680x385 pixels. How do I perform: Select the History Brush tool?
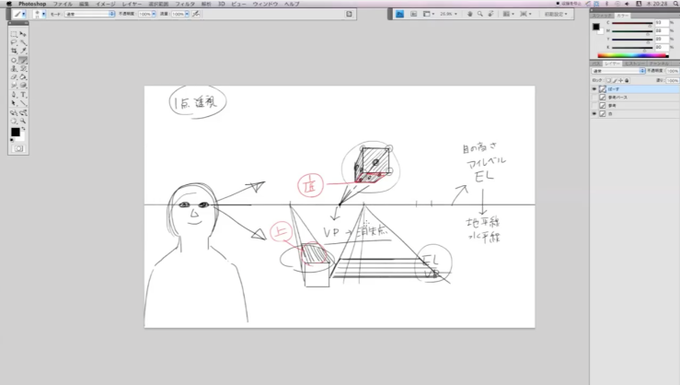point(23,69)
